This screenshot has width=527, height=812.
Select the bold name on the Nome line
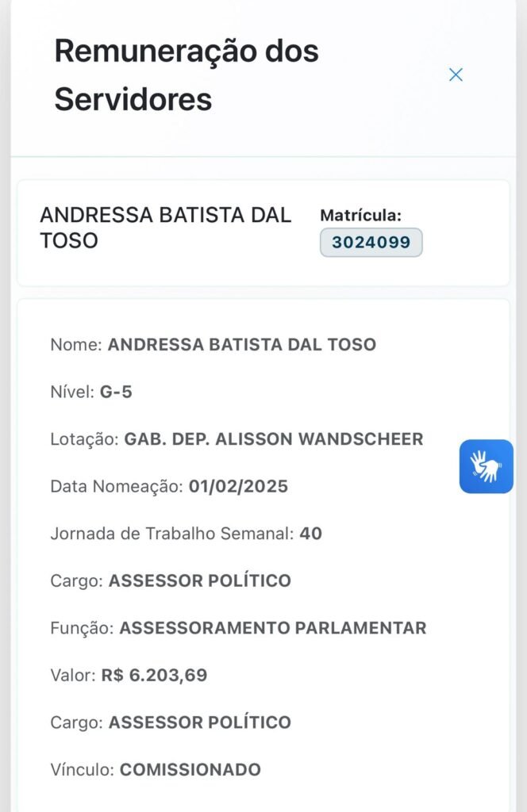(x=241, y=345)
